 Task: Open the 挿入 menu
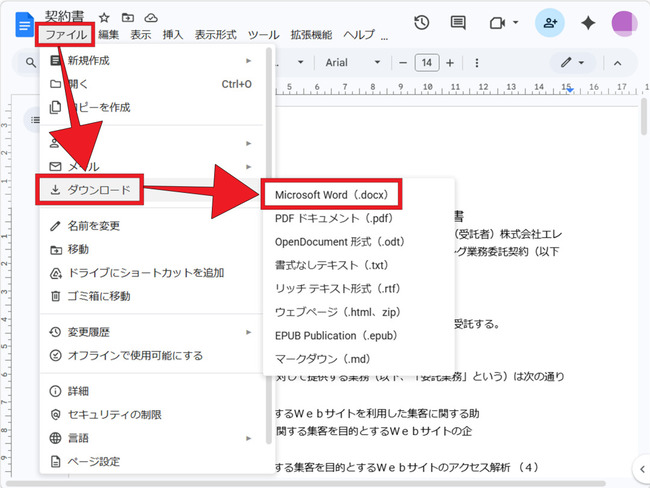[173, 35]
